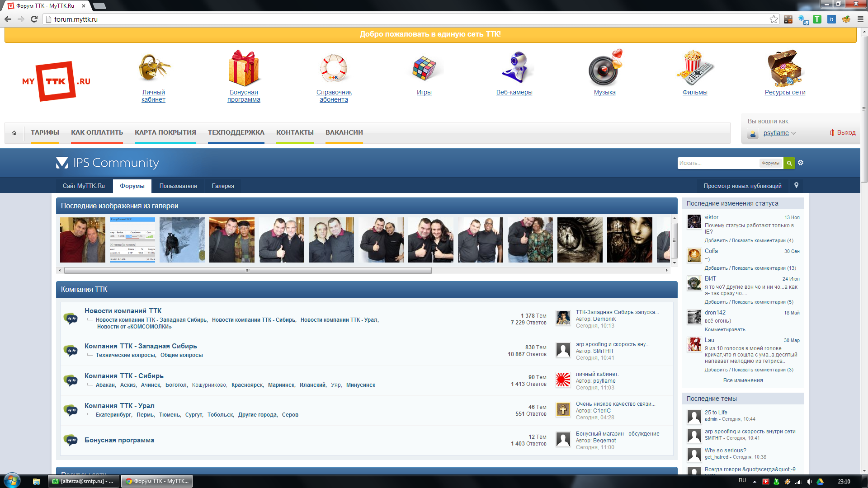Click the Искать search input field

[718, 163]
